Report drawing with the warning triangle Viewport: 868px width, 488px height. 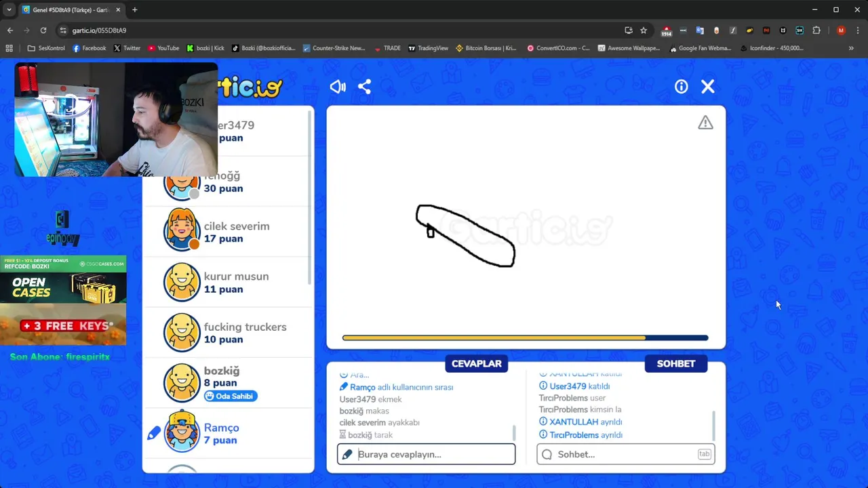[705, 123]
